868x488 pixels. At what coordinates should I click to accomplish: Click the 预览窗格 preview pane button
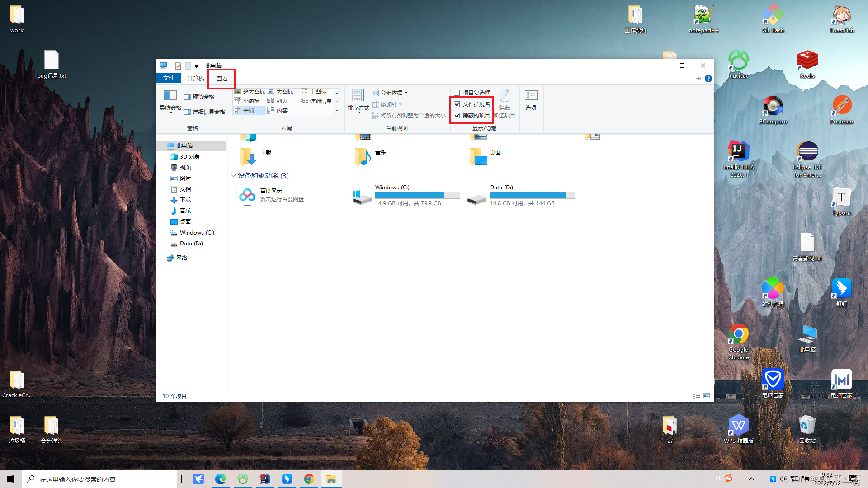click(199, 97)
